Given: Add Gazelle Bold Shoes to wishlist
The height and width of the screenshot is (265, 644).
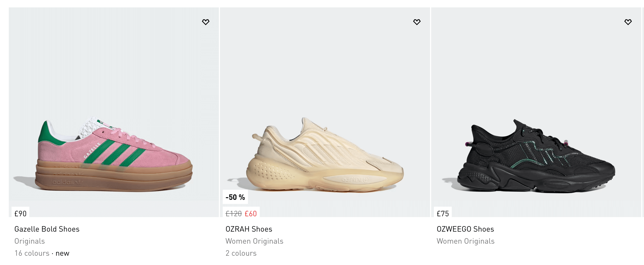Looking at the screenshot, I should tap(206, 22).
